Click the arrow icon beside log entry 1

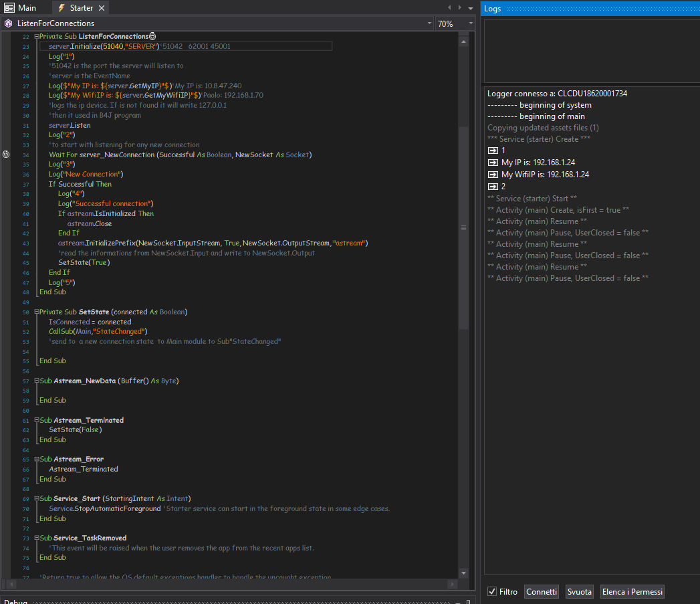coord(493,150)
